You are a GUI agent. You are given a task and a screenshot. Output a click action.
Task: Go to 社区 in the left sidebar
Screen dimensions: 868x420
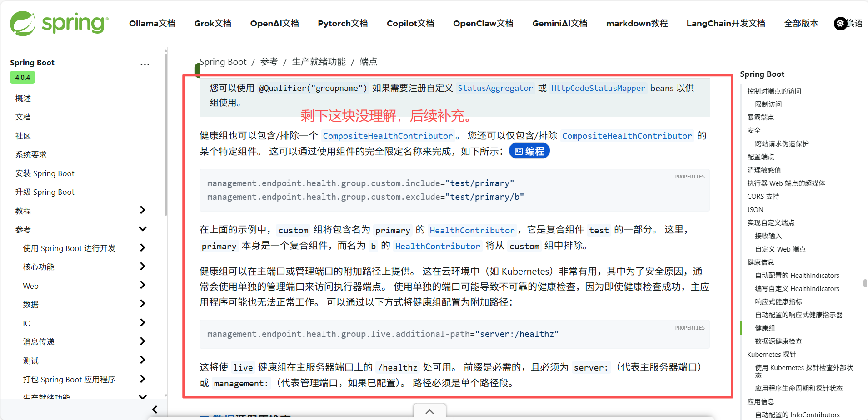point(23,136)
